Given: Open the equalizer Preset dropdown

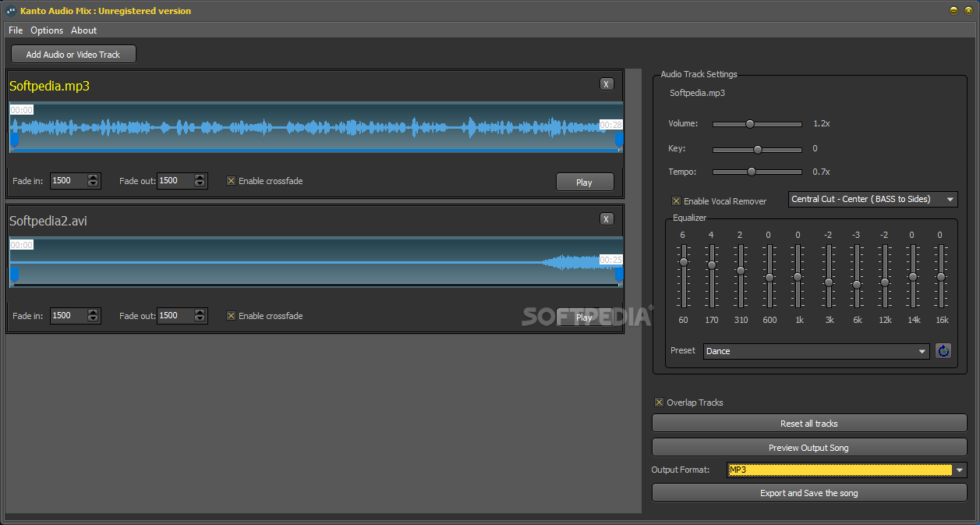Looking at the screenshot, I should (x=816, y=351).
